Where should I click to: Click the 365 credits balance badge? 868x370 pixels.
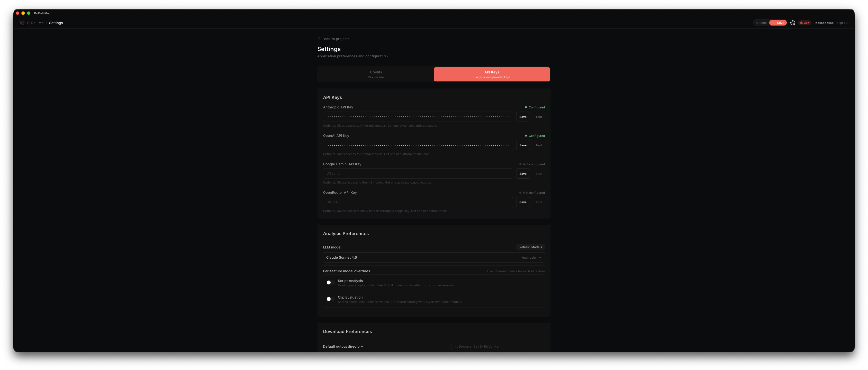click(x=805, y=23)
